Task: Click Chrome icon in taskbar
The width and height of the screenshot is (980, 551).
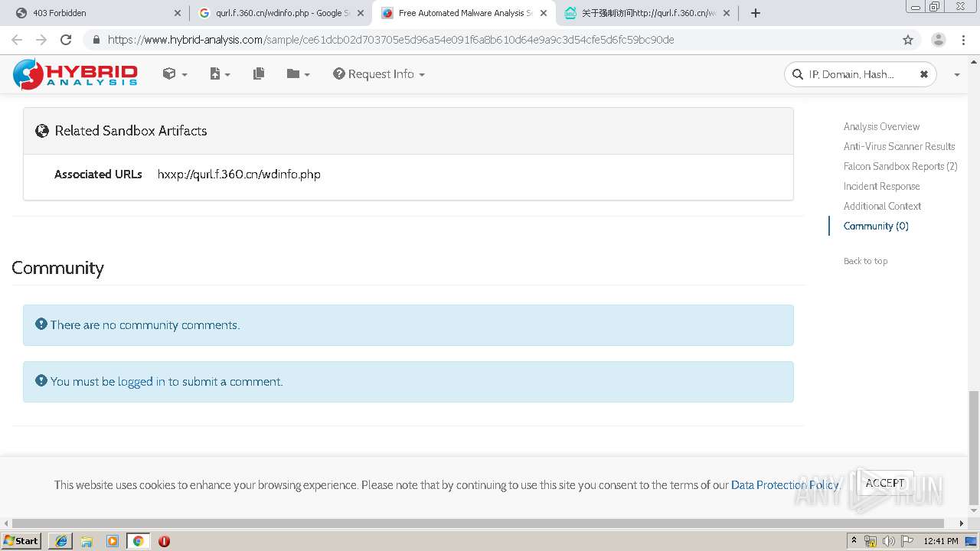Action: point(138,541)
